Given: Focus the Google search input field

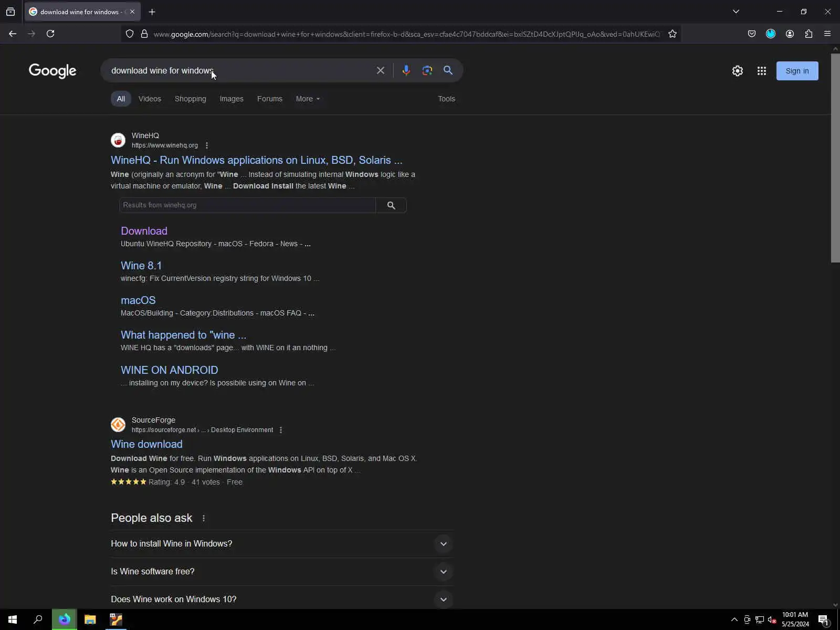Looking at the screenshot, I should point(239,70).
